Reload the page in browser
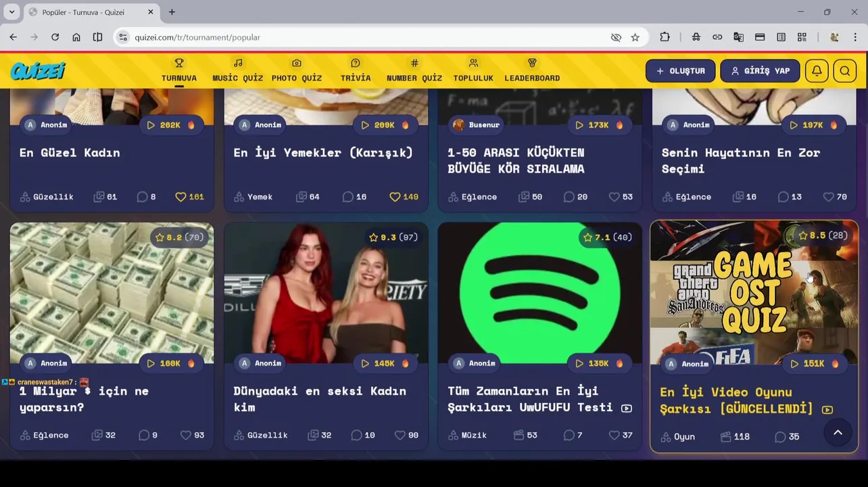Image resolution: width=868 pixels, height=487 pixels. (x=55, y=37)
